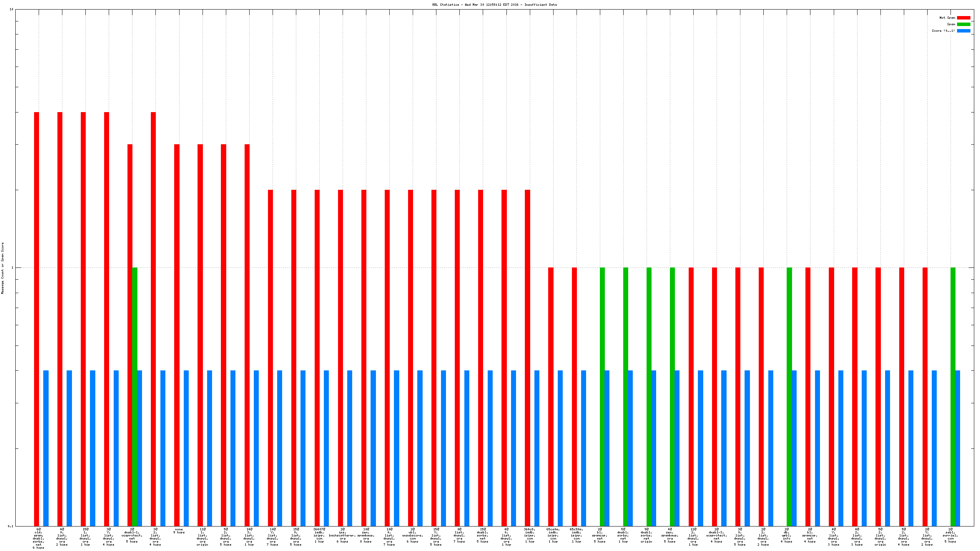Click the old.spam.dnsbl.sorbs.net 6 hops axis label
The image size is (980, 551).
(x=38, y=538)
